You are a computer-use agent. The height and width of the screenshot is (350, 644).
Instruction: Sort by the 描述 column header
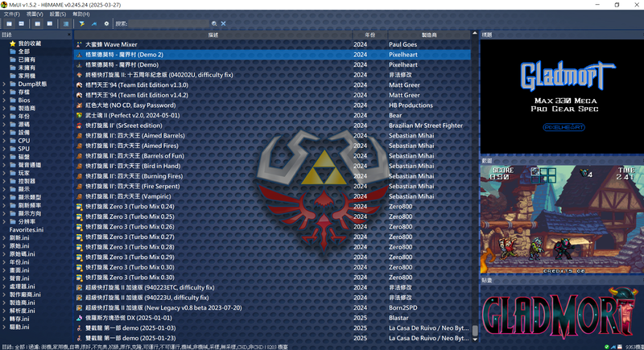[x=213, y=35]
